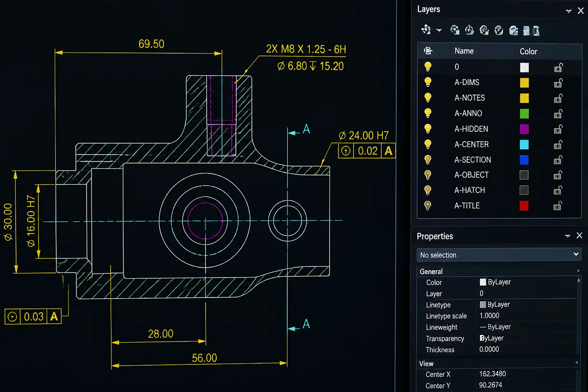Edit Thickness value 0.0000
588x392 pixels.
pyautogui.click(x=489, y=349)
